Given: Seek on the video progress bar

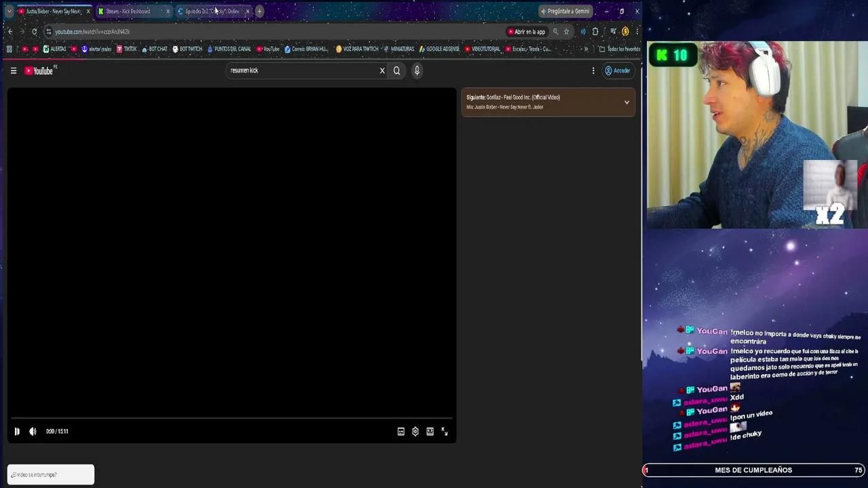Looking at the screenshot, I should (x=231, y=418).
